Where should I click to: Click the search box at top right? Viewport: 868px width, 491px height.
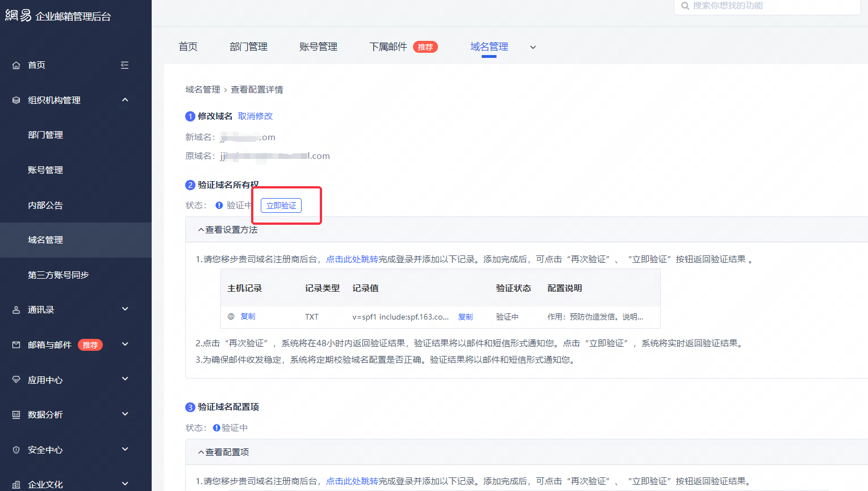[767, 6]
